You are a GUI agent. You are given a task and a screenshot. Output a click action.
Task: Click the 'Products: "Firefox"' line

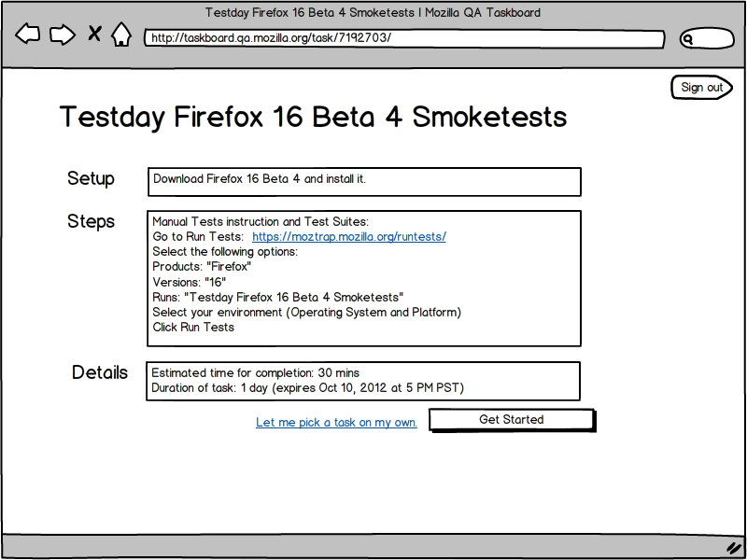coord(202,267)
